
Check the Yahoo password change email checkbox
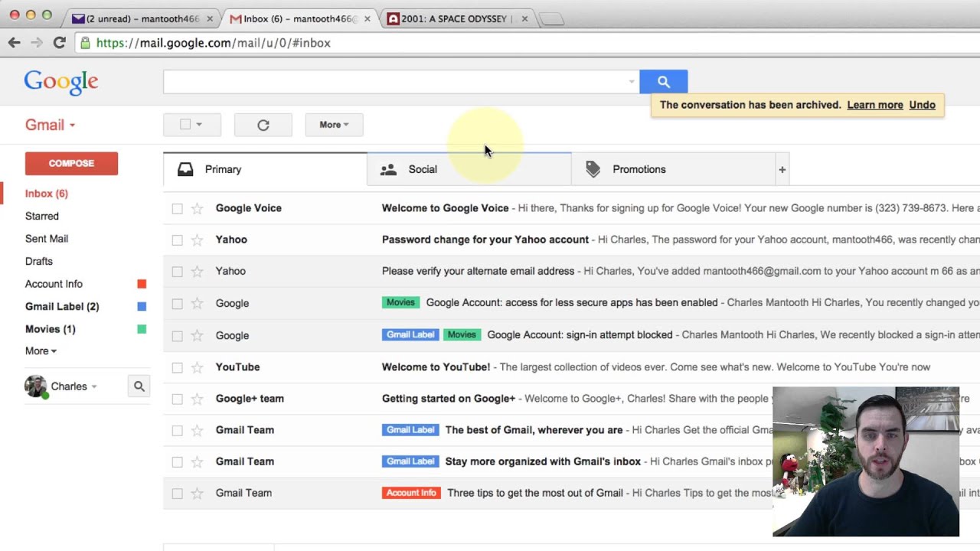(178, 240)
